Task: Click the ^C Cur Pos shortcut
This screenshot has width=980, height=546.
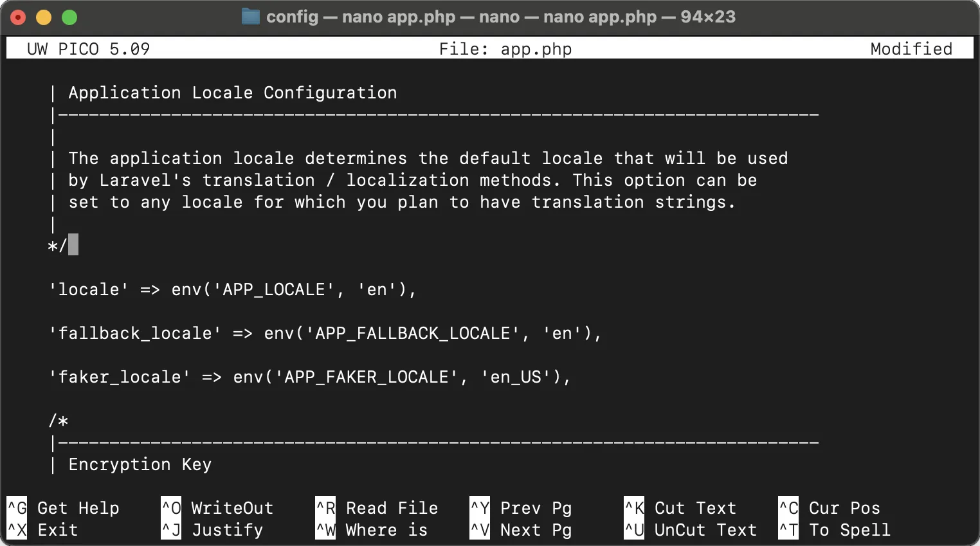Action: point(830,508)
